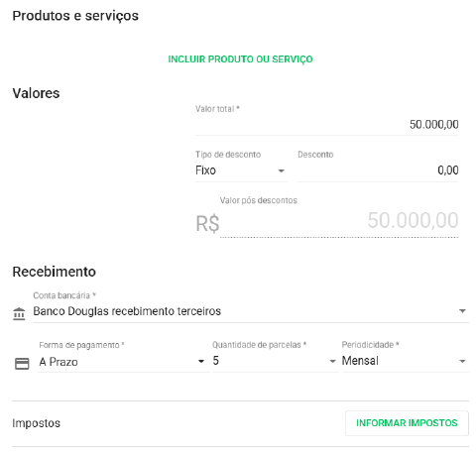Screen dimensions: 476x454
Task: Click the Informar impostos button
Action: (407, 423)
